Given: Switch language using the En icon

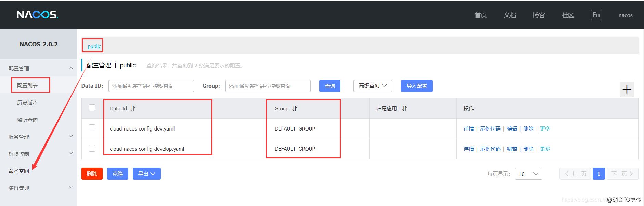Looking at the screenshot, I should pyautogui.click(x=596, y=15).
